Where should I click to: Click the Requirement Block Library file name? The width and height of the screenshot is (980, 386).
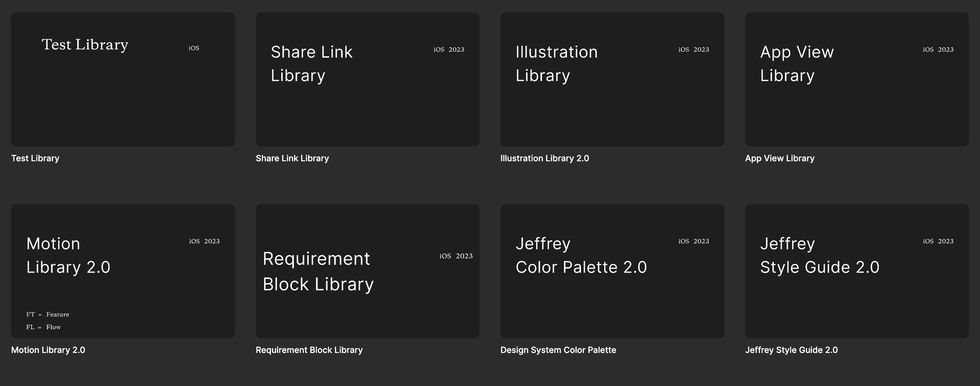[x=309, y=350]
